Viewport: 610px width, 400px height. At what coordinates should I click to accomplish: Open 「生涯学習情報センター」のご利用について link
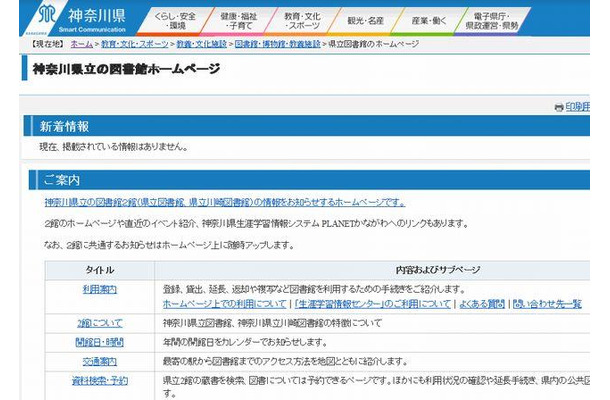tap(373, 304)
